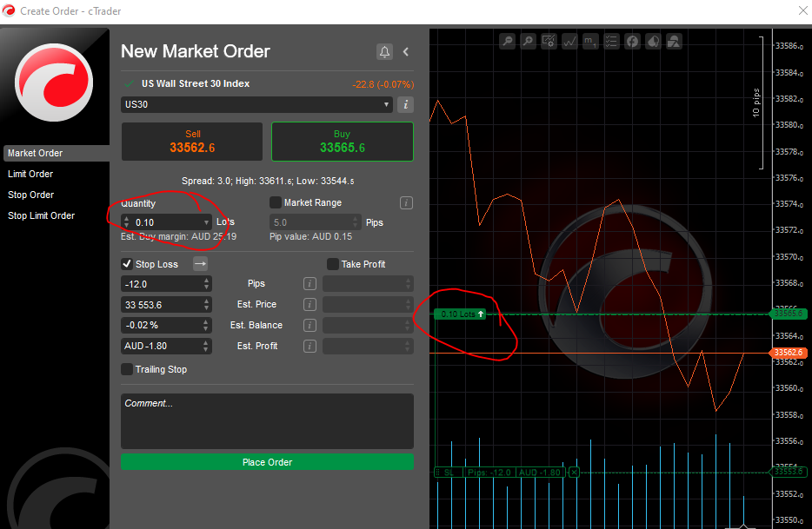Click the green 33565.6 price tag on axis
Image resolution: width=812 pixels, height=529 pixels.
789,314
